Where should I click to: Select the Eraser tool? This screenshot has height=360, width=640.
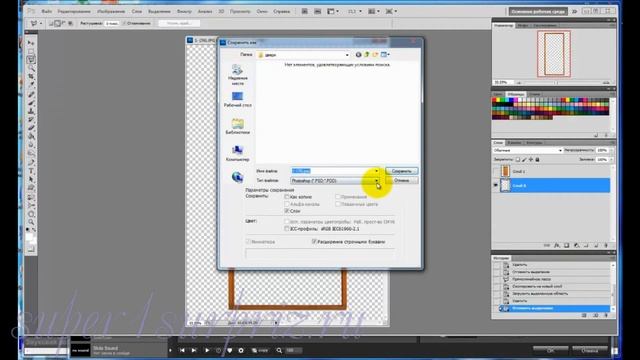pos(31,128)
